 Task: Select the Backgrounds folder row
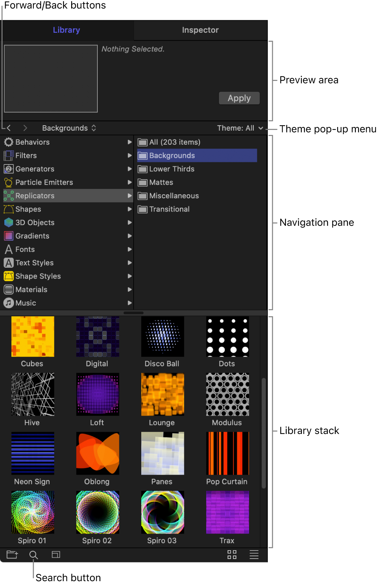coord(197,155)
